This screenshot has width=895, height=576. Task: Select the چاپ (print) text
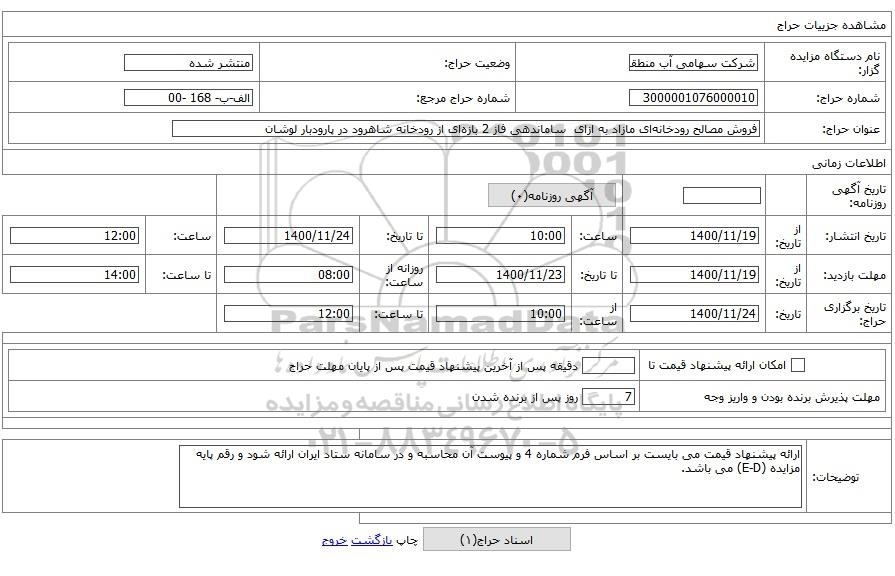[x=408, y=540]
